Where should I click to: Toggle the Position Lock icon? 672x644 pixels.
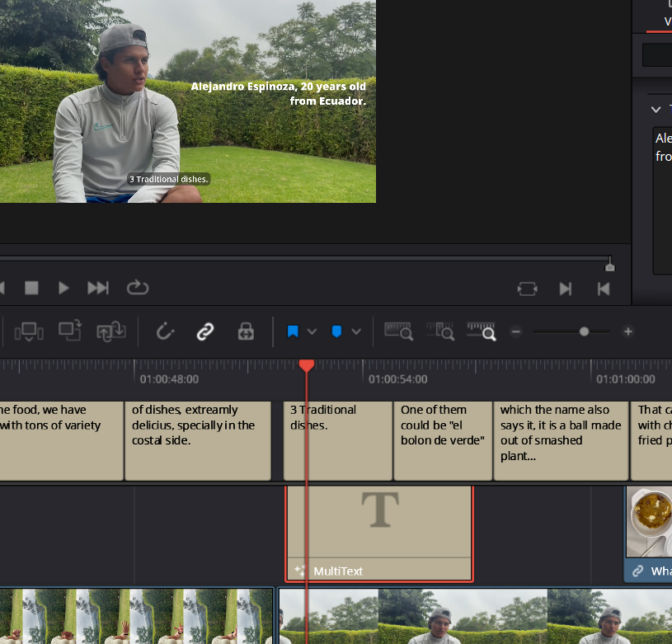(246, 331)
